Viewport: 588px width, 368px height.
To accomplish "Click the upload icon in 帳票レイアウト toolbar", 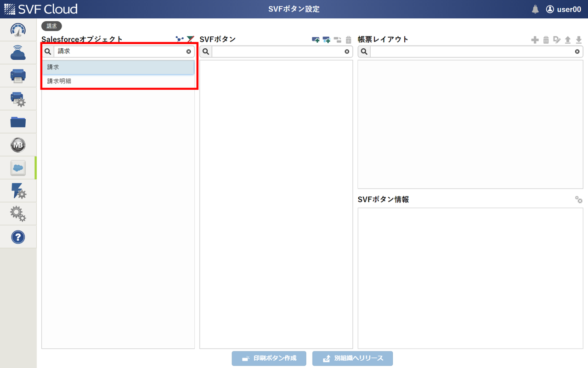I will point(567,40).
